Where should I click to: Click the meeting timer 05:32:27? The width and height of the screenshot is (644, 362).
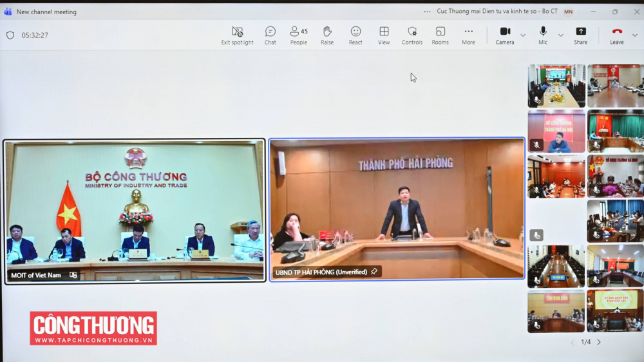[35, 35]
